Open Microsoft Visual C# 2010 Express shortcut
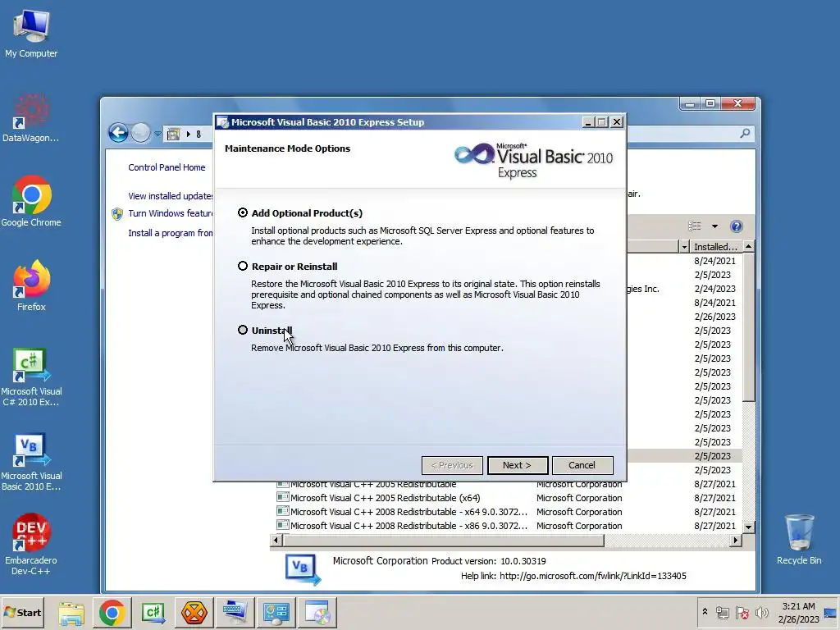 31,377
